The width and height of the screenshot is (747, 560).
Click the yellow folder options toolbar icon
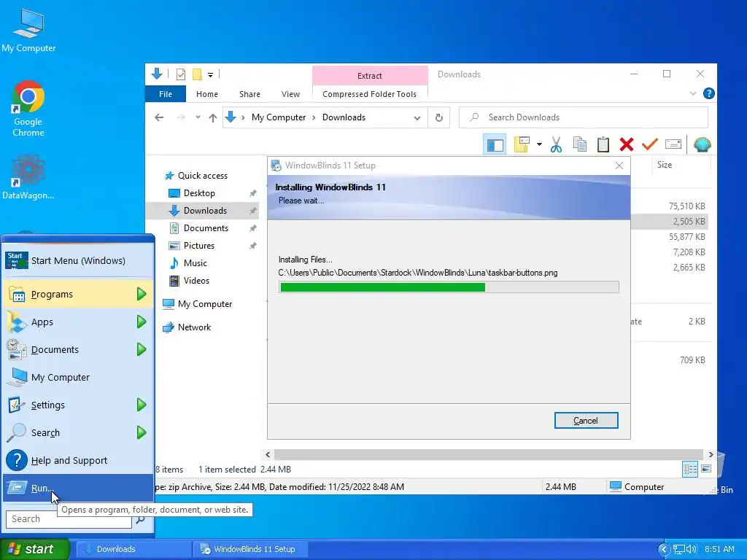coord(522,144)
